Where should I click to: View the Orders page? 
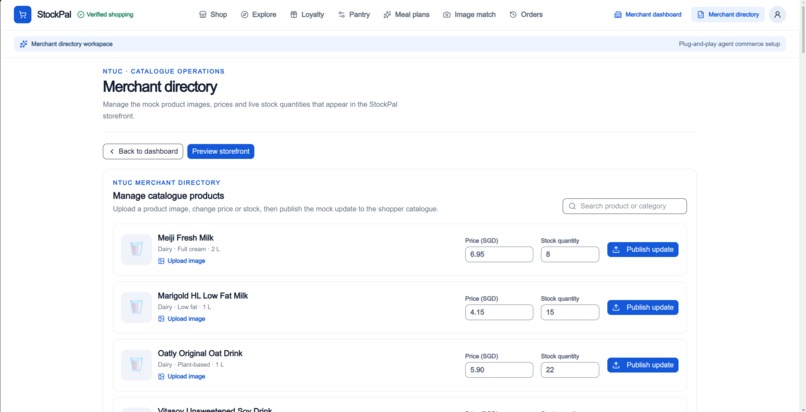coord(526,15)
